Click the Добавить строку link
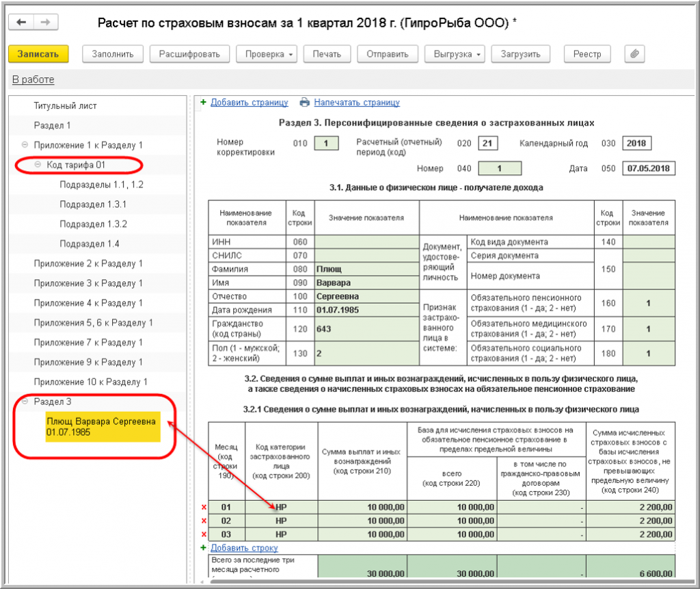 click(244, 547)
